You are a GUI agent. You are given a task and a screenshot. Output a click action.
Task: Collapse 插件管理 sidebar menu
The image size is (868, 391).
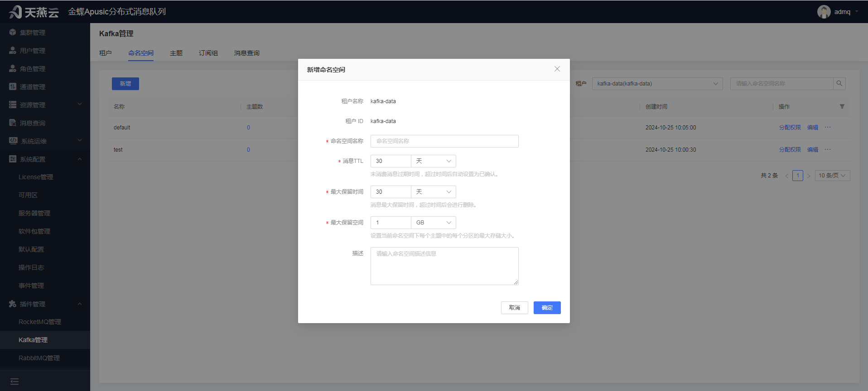point(45,304)
